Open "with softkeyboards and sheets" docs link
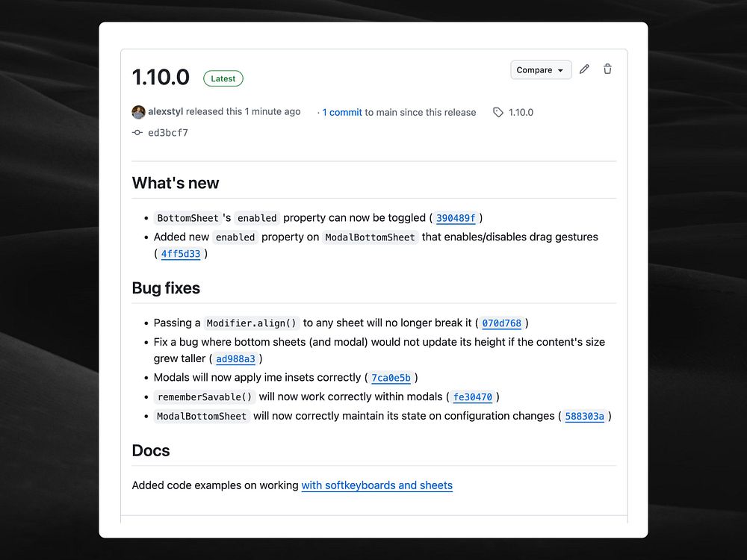 click(x=376, y=485)
